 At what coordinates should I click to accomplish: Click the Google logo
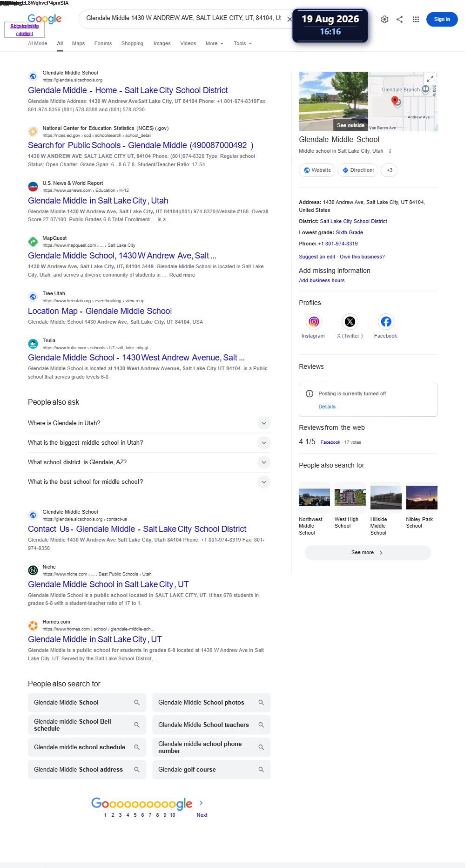[x=45, y=19]
